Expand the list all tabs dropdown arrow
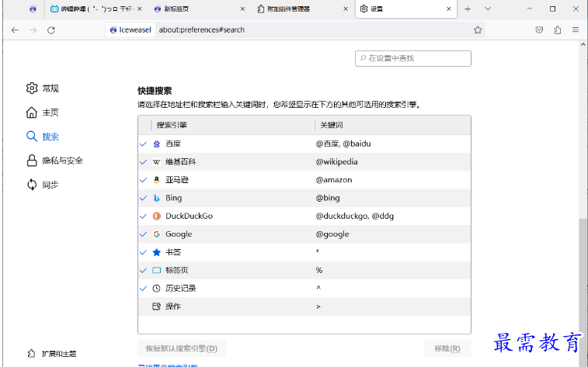 (488, 9)
